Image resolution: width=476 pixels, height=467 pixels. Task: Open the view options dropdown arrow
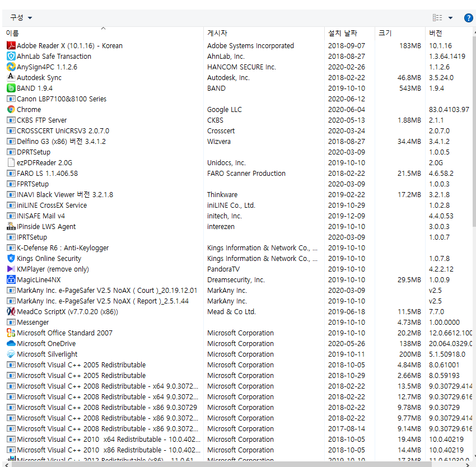click(x=450, y=18)
